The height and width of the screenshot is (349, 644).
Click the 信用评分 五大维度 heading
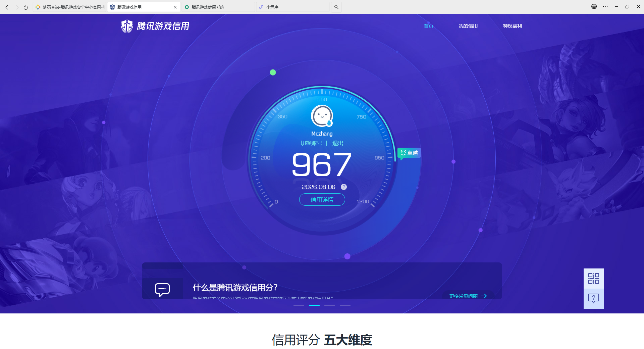pyautogui.click(x=322, y=340)
